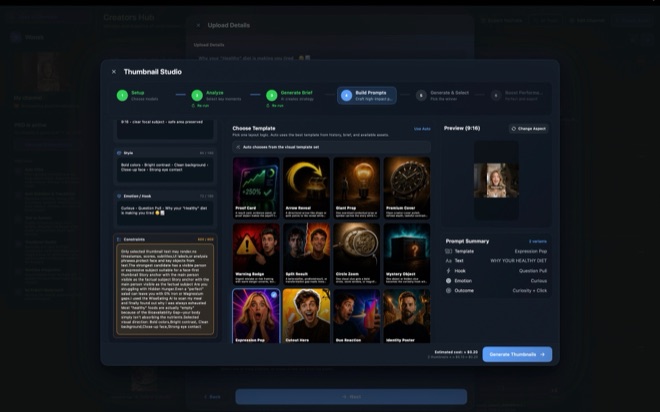Viewport: 660px width, 412px height.
Task: Click the 'Question Pull' hook value
Action: (533, 271)
